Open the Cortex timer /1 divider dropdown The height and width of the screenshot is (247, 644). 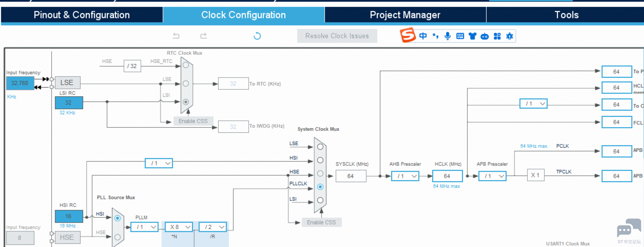point(533,103)
